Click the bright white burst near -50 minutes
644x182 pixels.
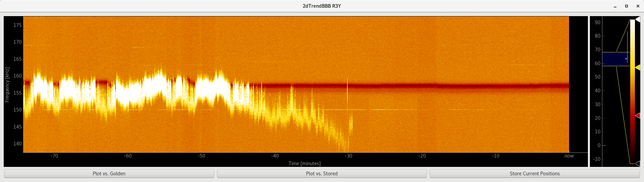pyautogui.click(x=212, y=87)
